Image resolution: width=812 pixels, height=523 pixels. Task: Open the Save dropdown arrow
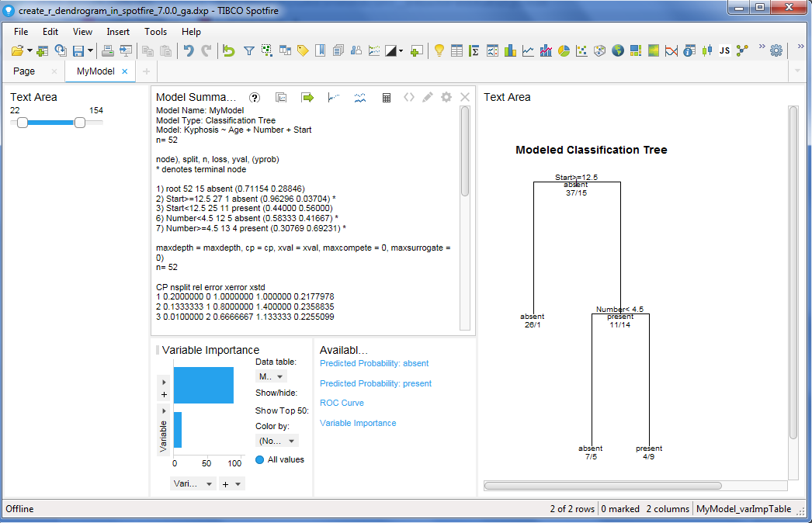[91, 50]
